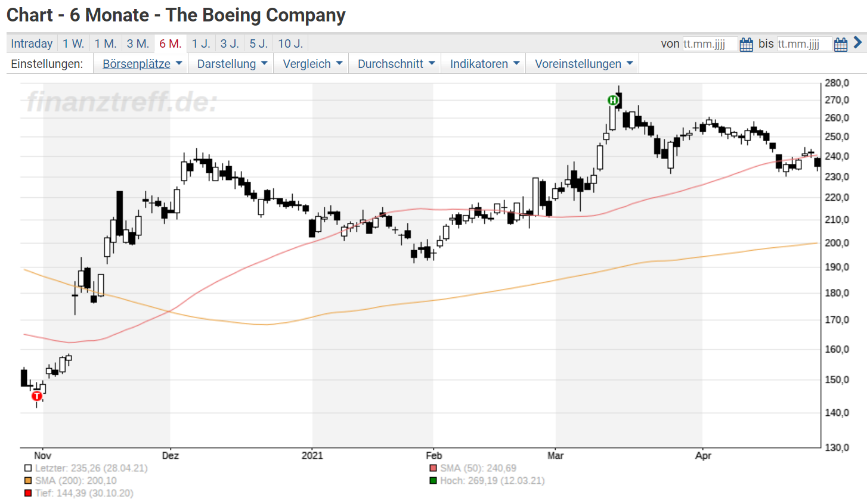Click the '2021' x-axis label
Screen dimensions: 867x504
coord(312,456)
